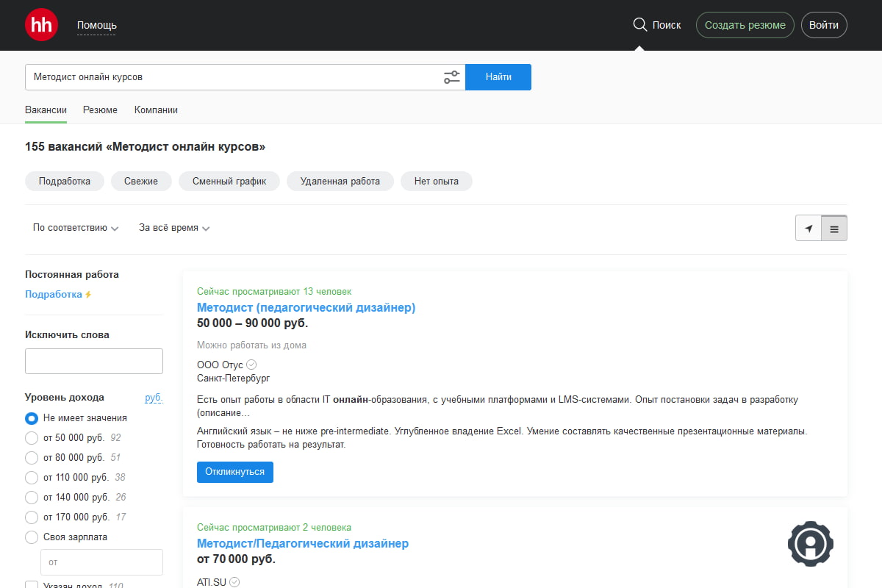Expand the По соответствию sort dropdown
The image size is (882, 588).
pos(76,228)
